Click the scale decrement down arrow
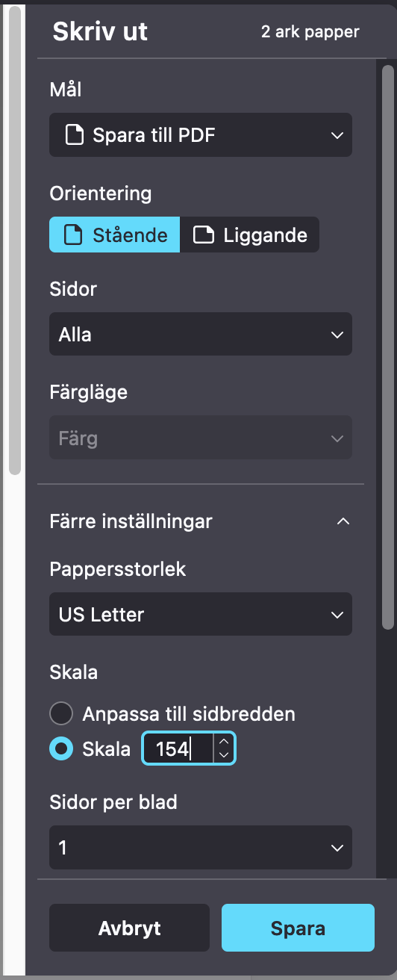397x980 pixels. [224, 755]
